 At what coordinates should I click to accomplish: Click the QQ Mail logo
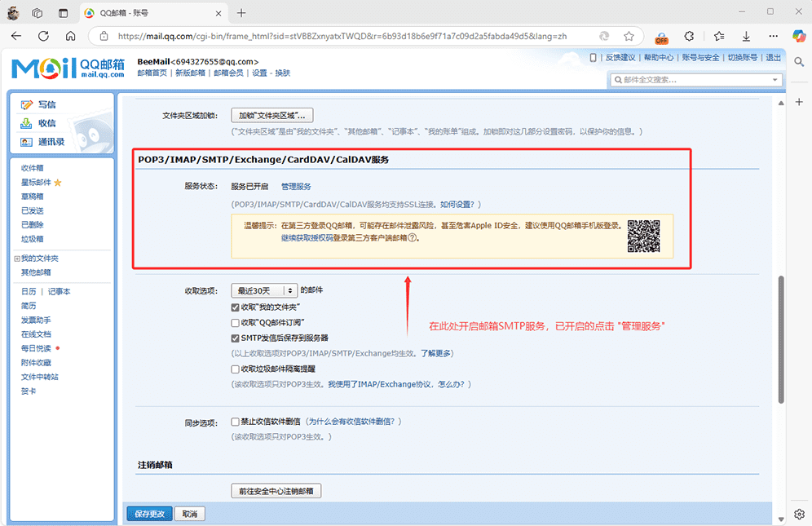point(68,68)
